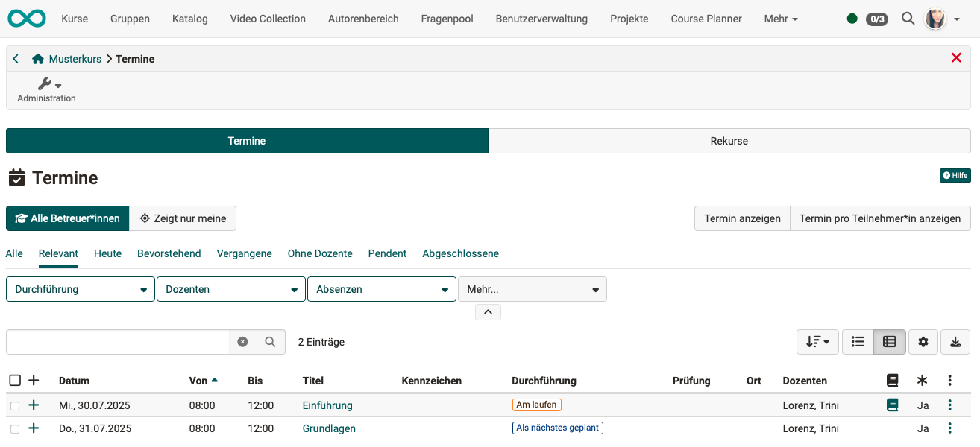Switch to list view of entries

(857, 341)
